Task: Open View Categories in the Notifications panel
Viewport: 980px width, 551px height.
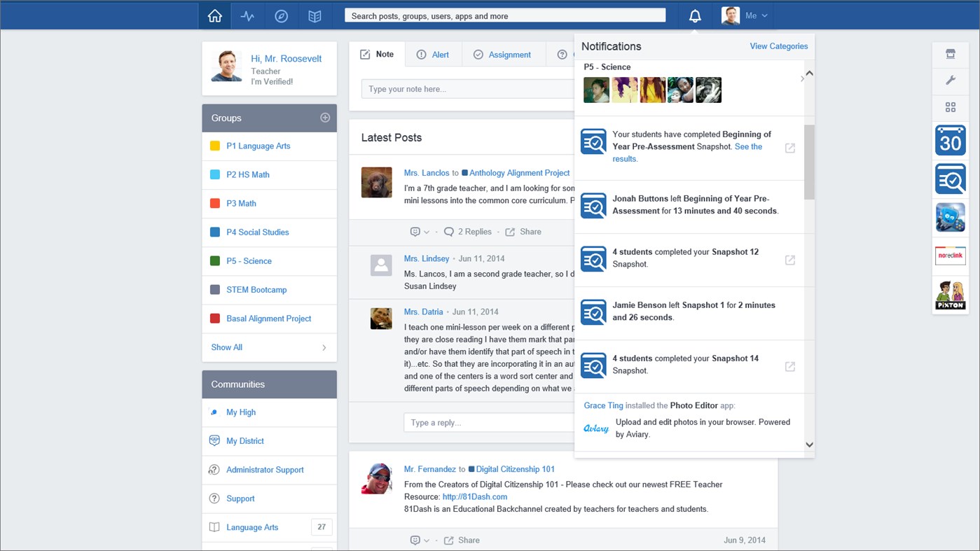Action: pyautogui.click(x=778, y=46)
